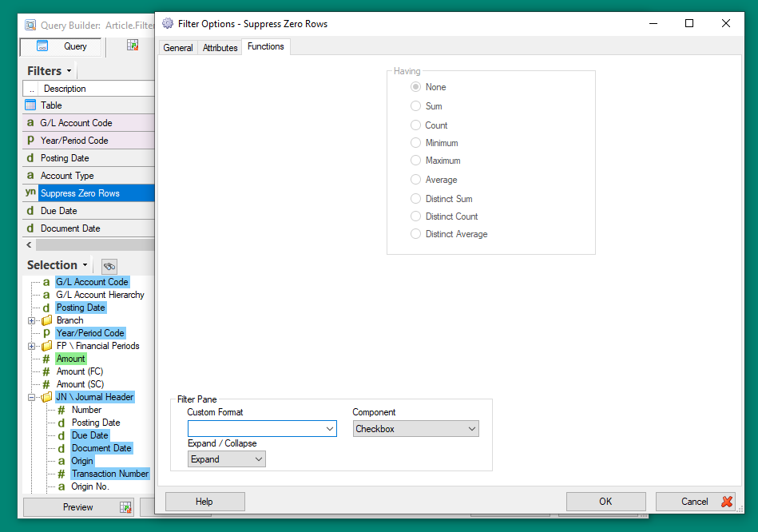This screenshot has width=758, height=532.
Task: Click the grid results icon beside the Query tab
Action: pyautogui.click(x=133, y=46)
